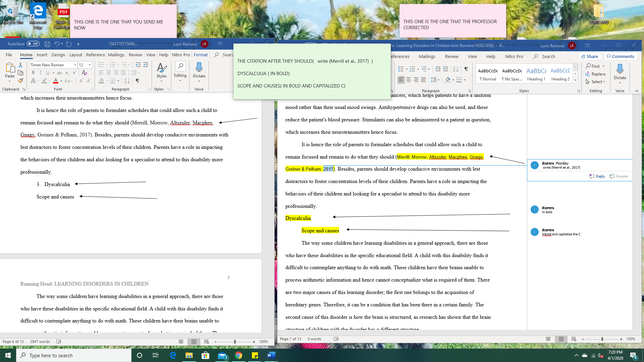
Task: Toggle Align Left in right Word window
Action: click(x=401, y=80)
